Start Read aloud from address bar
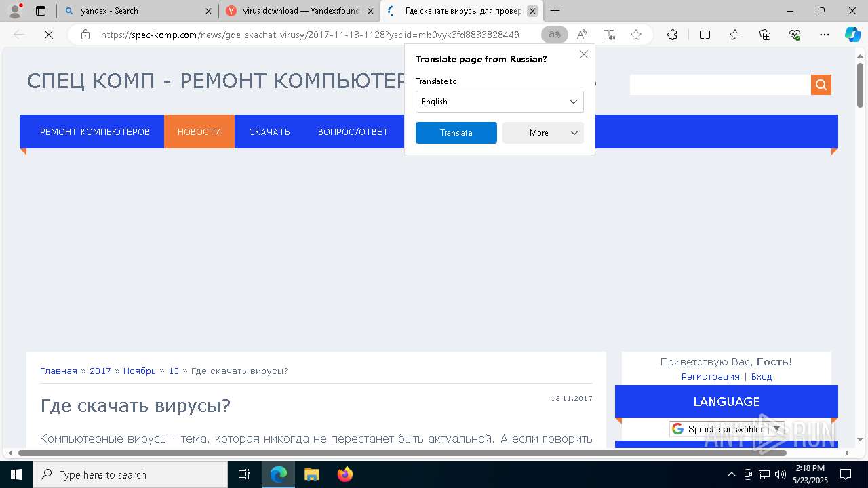This screenshot has height=488, width=868. point(582,35)
